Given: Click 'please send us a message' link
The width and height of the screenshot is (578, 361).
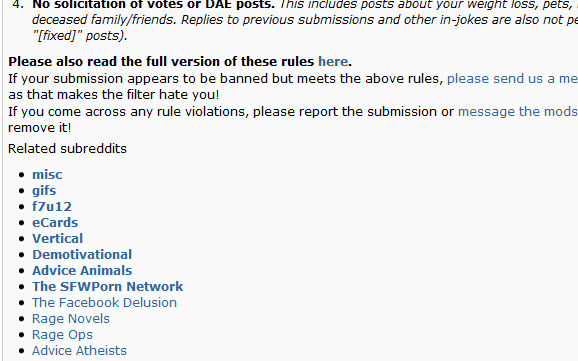Looking at the screenshot, I should (512, 78).
